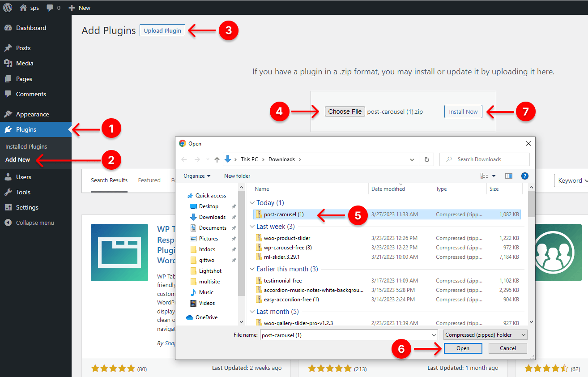The image size is (588, 377).
Task: Switch to the Featured tab
Action: click(x=149, y=180)
